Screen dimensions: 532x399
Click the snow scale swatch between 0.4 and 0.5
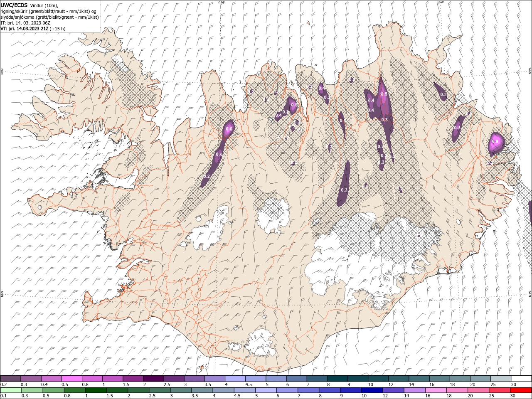pyautogui.click(x=52, y=379)
